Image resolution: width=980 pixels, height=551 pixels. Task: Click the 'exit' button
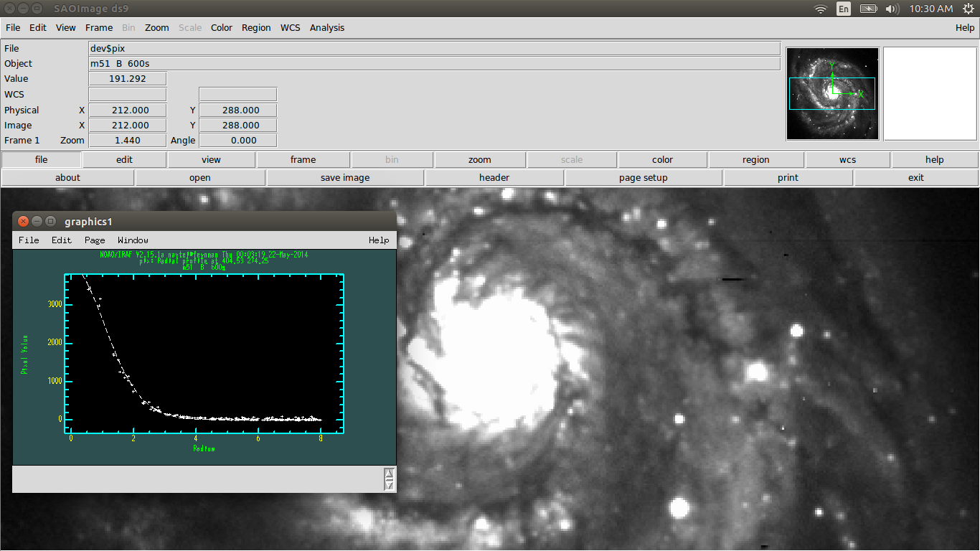click(916, 177)
